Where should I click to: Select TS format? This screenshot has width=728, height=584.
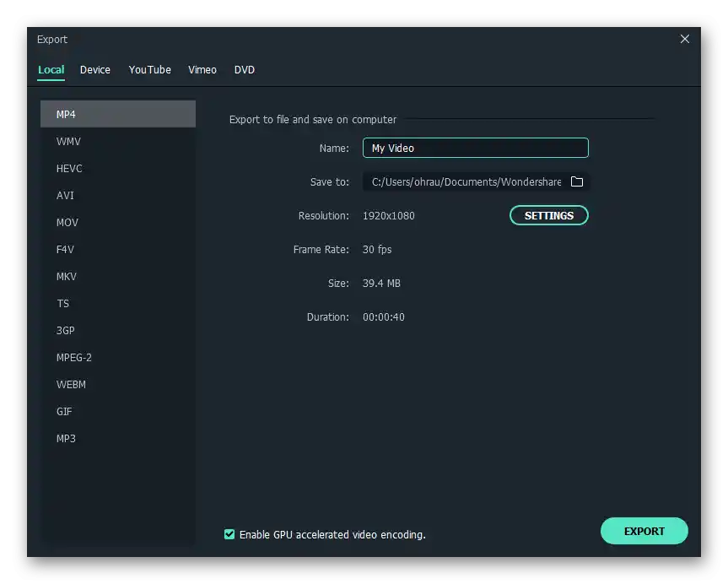coord(118,303)
